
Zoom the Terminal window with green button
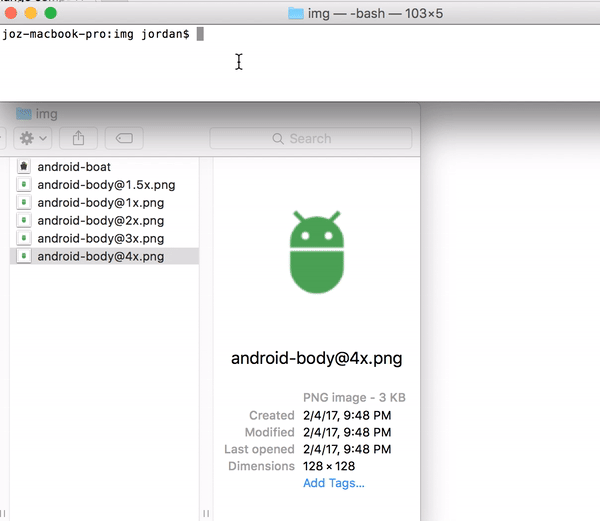[x=51, y=13]
